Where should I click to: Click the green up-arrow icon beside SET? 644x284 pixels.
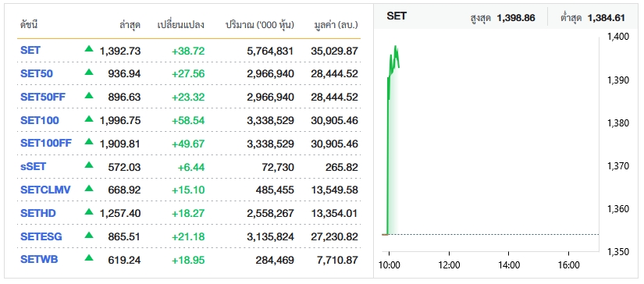click(89, 48)
